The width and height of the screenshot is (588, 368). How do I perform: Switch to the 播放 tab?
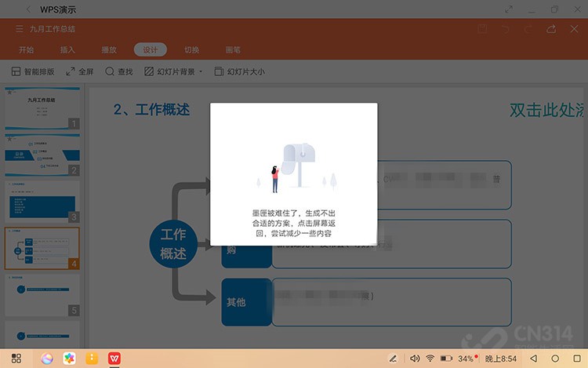[109, 50]
